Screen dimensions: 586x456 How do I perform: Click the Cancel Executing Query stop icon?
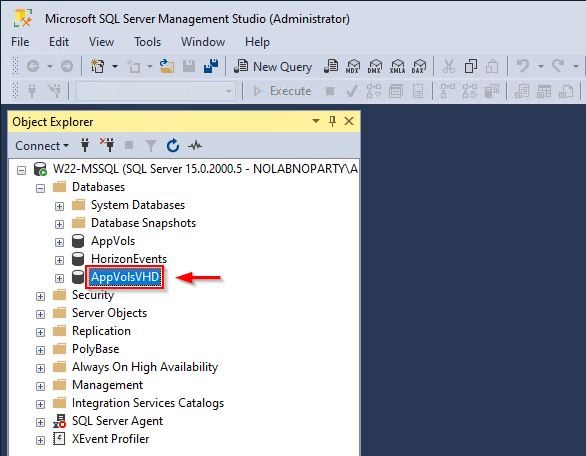(330, 91)
